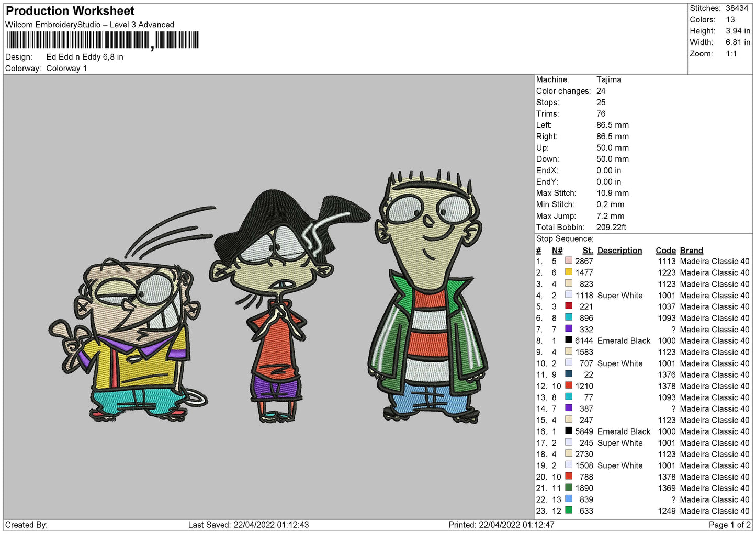Click the Brand column header
This screenshot has height=534, width=756.
pyautogui.click(x=691, y=251)
